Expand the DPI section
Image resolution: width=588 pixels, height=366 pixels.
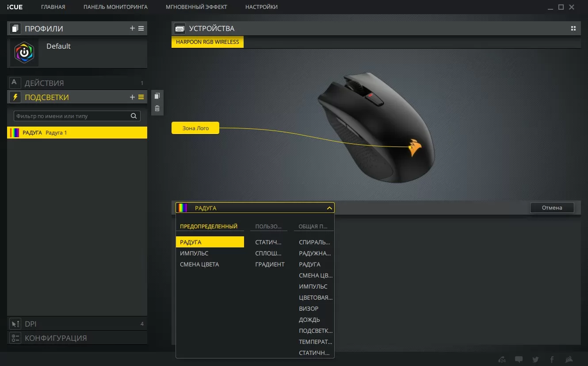[77, 324]
